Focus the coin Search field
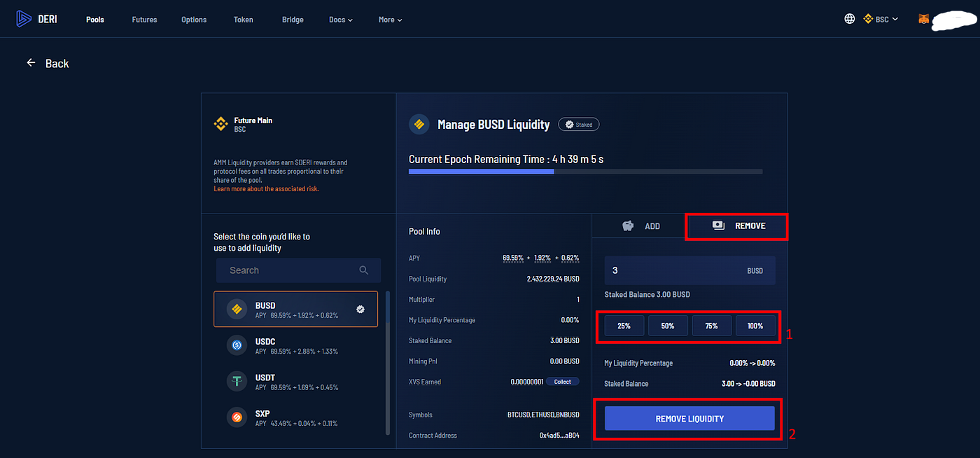The image size is (980, 458). point(298,270)
